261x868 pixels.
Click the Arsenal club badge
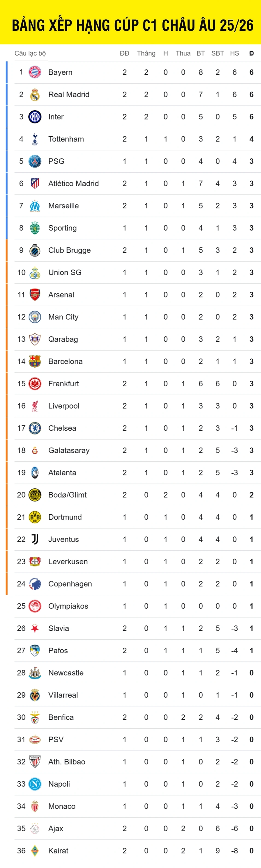coord(35,295)
